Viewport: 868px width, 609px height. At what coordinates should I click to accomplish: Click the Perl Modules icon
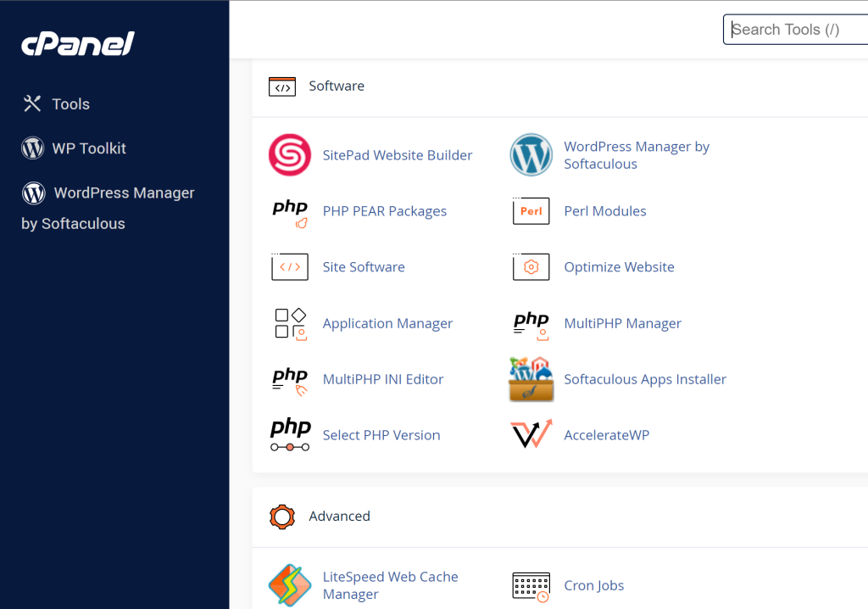[531, 210]
